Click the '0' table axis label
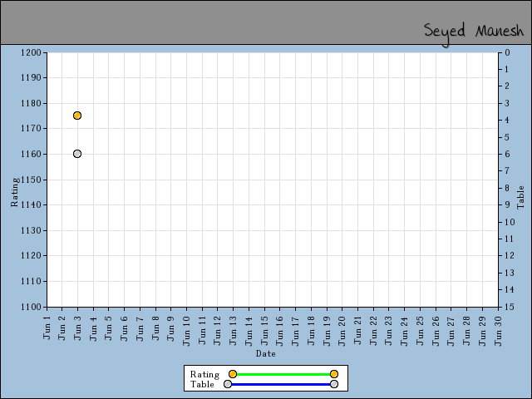 coord(507,52)
